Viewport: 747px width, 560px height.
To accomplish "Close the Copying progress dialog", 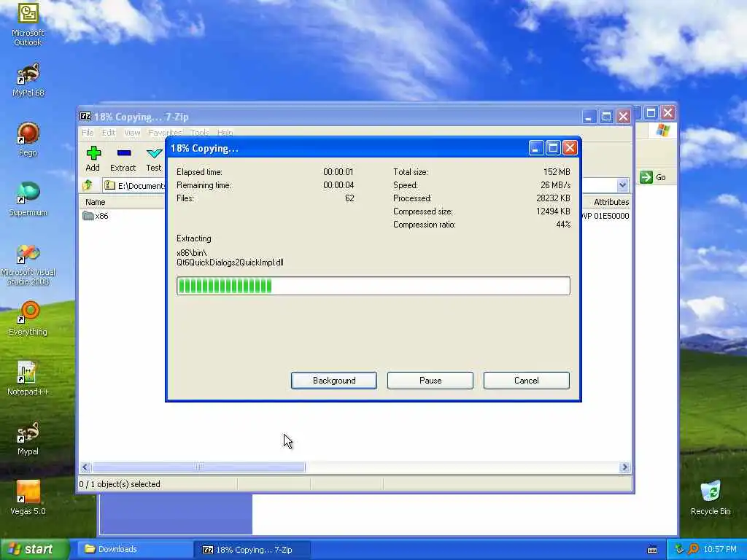I will point(570,148).
